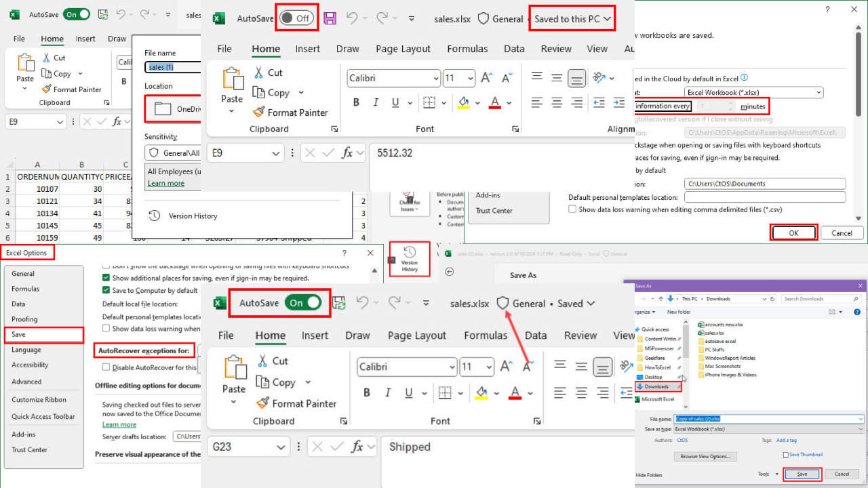868x488 pixels.
Task: Open the Tools dropdown in Save As dialog
Action: pos(767,474)
